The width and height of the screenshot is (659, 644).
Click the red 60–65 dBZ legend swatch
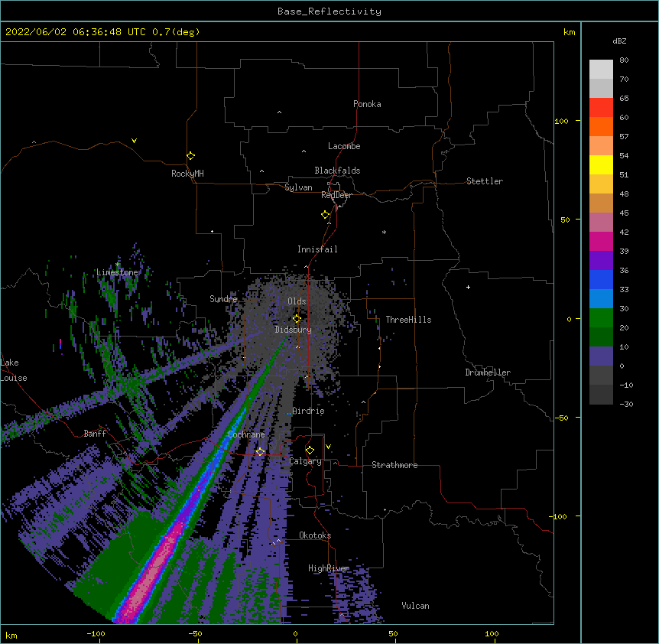tap(601, 108)
